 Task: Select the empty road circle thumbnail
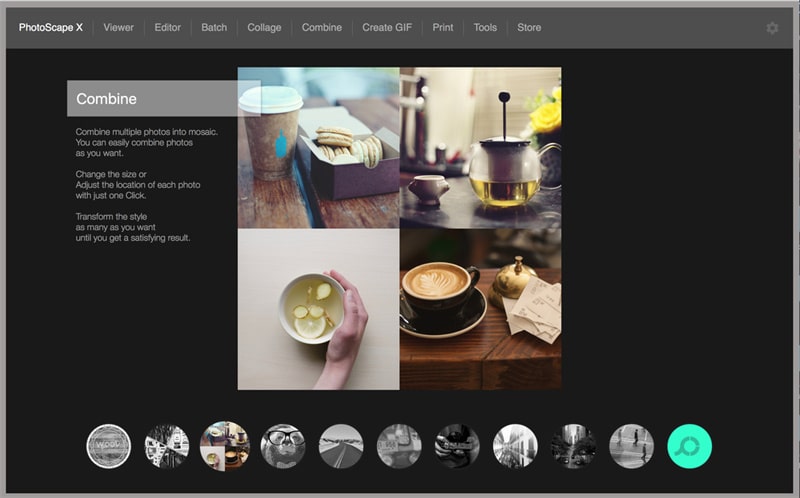click(341, 446)
